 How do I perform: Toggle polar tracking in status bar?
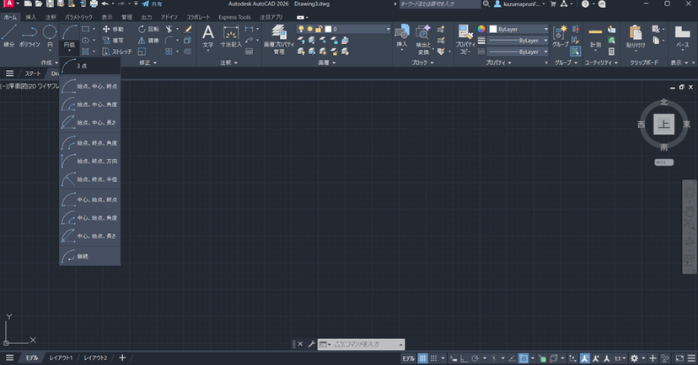(x=475, y=358)
